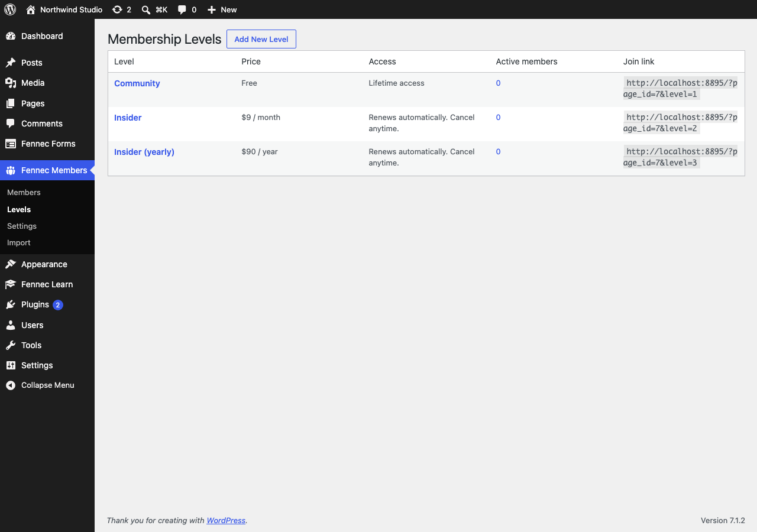Open the search magnifier icon
Viewport: 757px width, 532px height.
click(145, 9)
